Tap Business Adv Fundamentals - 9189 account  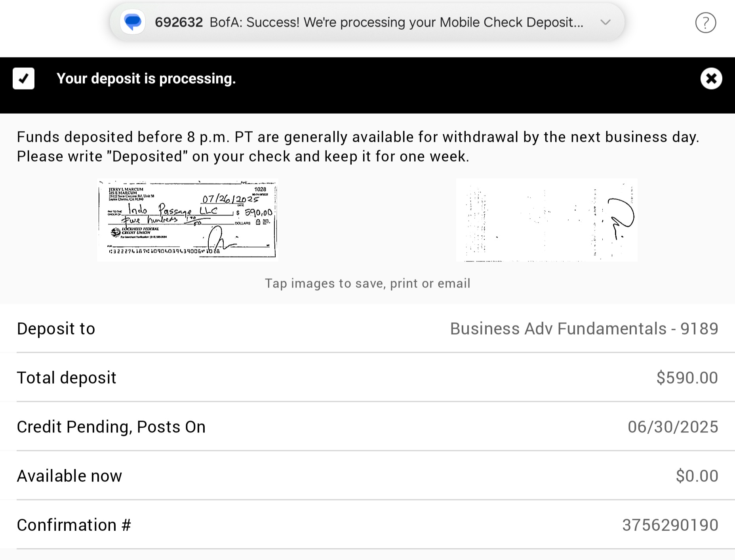click(584, 329)
